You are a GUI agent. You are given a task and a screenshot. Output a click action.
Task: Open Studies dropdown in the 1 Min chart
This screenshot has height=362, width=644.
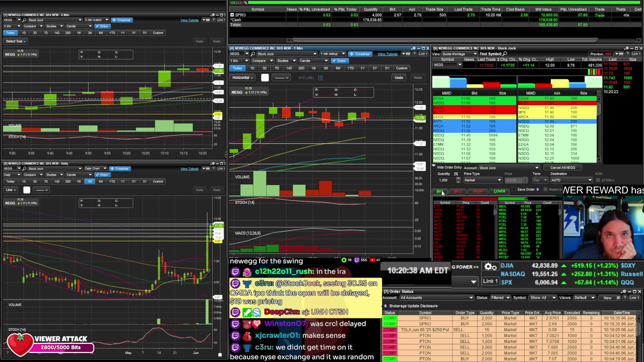(285, 60)
